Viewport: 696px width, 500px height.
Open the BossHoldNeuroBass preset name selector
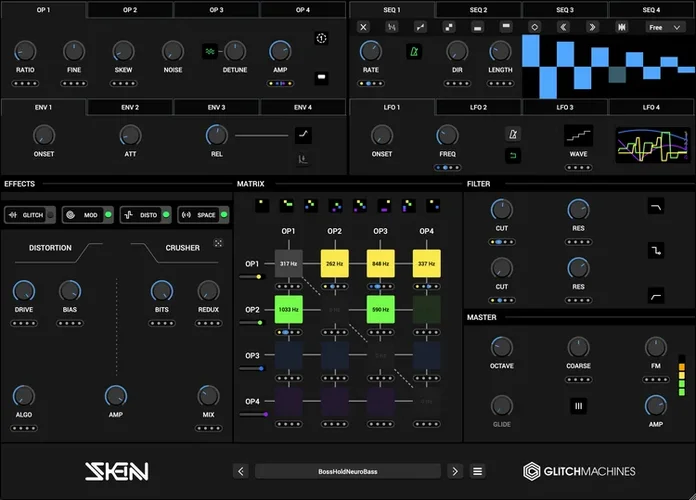pyautogui.click(x=347, y=471)
